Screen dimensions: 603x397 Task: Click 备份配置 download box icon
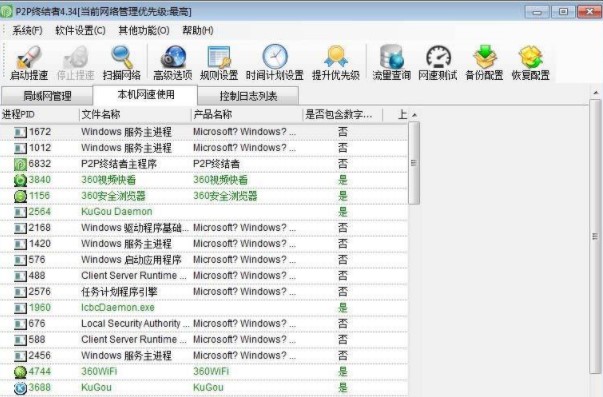[x=485, y=57]
